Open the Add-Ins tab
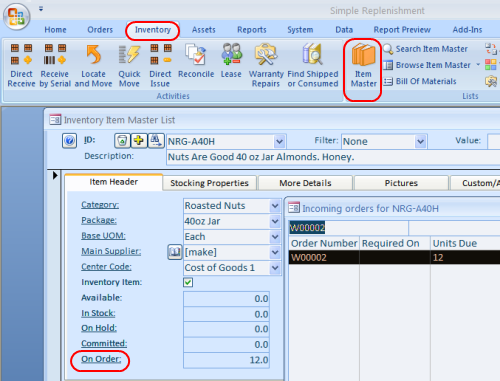This screenshot has height=381, width=500. click(467, 30)
